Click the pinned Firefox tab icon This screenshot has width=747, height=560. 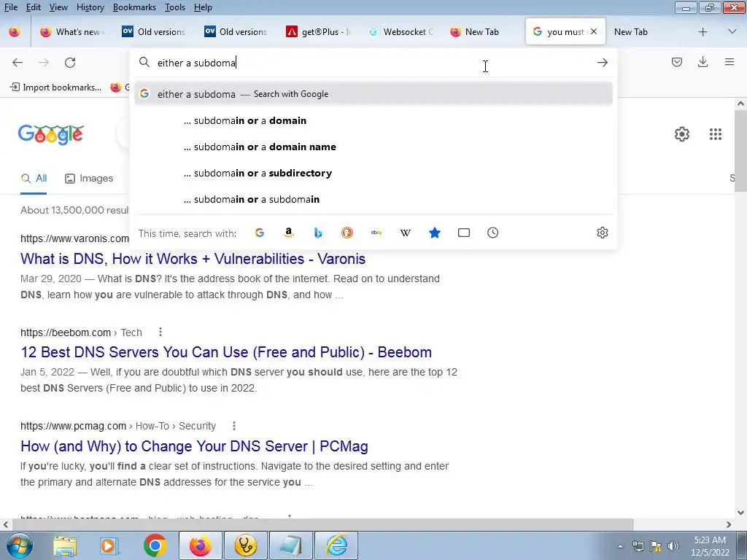pyautogui.click(x=15, y=32)
